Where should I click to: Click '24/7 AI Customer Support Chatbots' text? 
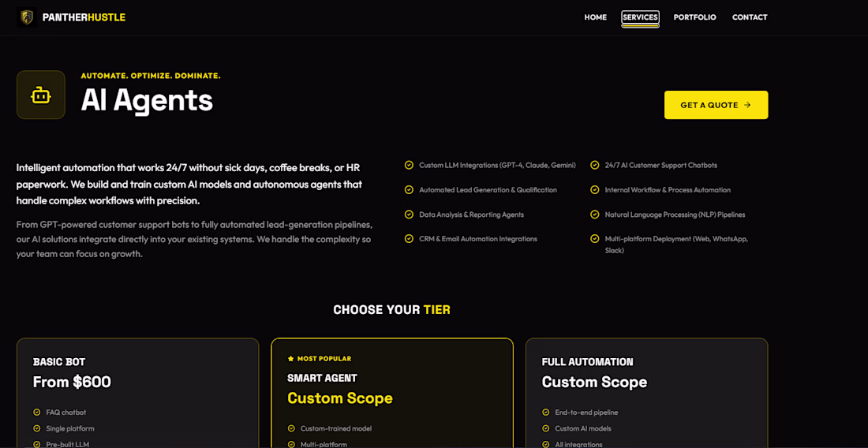tap(661, 165)
